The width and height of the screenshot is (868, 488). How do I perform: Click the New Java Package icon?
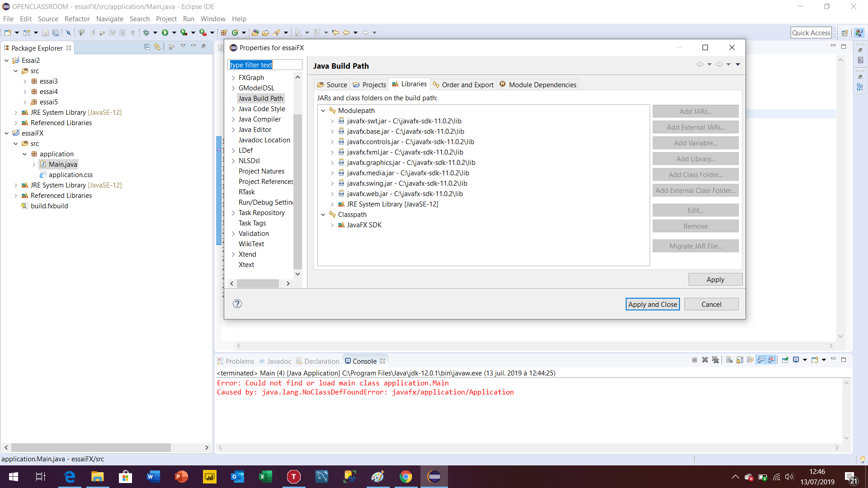[x=224, y=33]
